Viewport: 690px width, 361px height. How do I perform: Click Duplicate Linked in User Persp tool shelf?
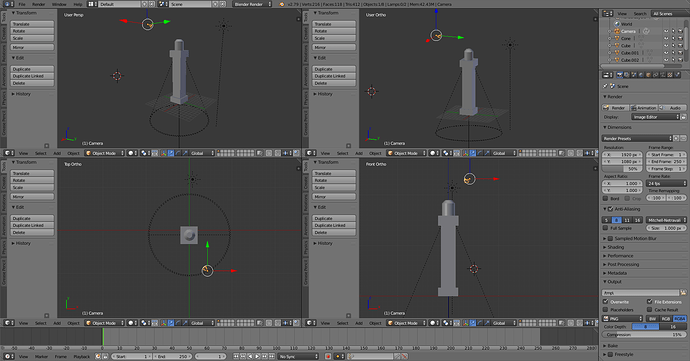click(32, 76)
